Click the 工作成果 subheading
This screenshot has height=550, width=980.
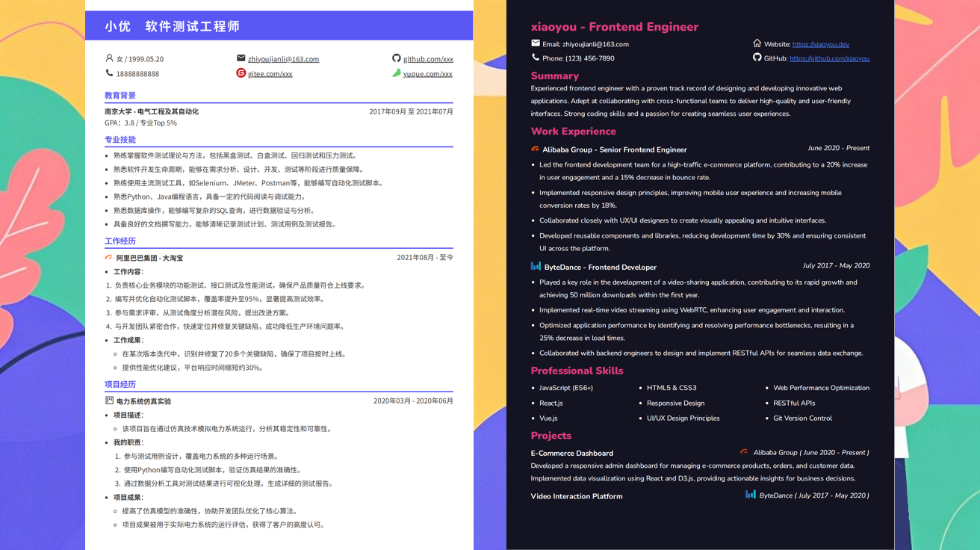[x=128, y=340]
